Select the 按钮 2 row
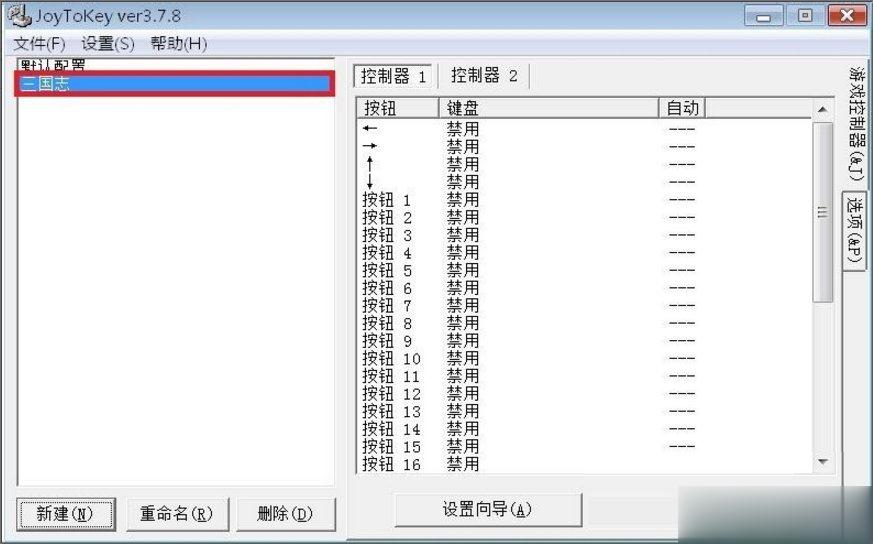Viewport: 873px width, 544px height. tap(583, 217)
